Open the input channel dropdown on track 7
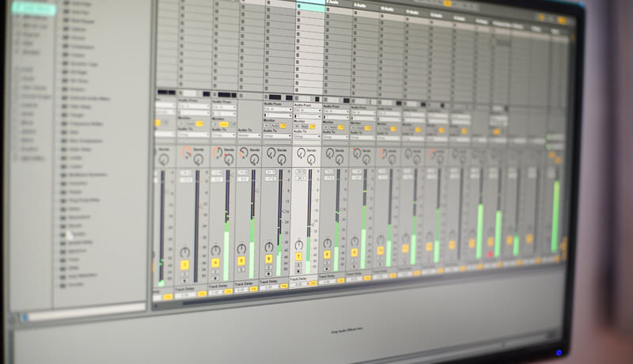This screenshot has width=633, height=364. coord(307,116)
